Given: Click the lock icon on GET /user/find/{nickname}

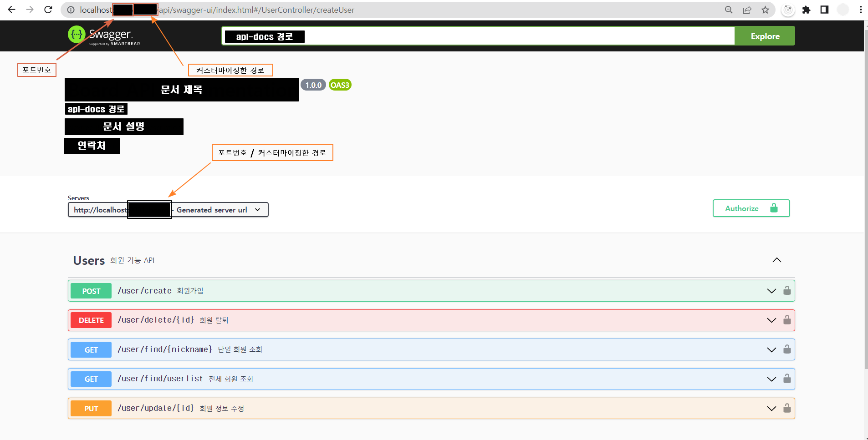Looking at the screenshot, I should tap(787, 349).
